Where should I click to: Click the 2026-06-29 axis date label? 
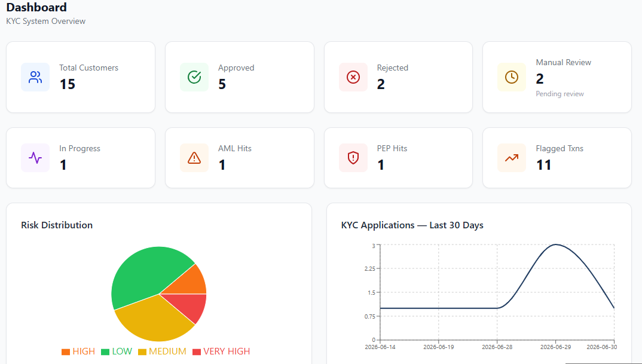(x=555, y=347)
